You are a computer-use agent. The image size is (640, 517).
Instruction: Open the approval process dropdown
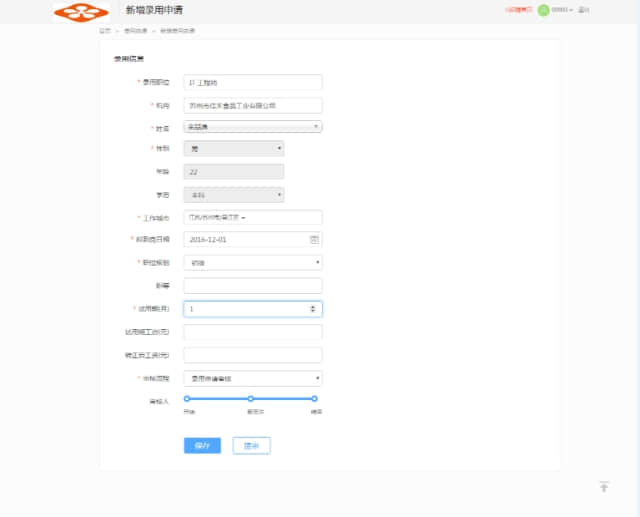coord(252,379)
